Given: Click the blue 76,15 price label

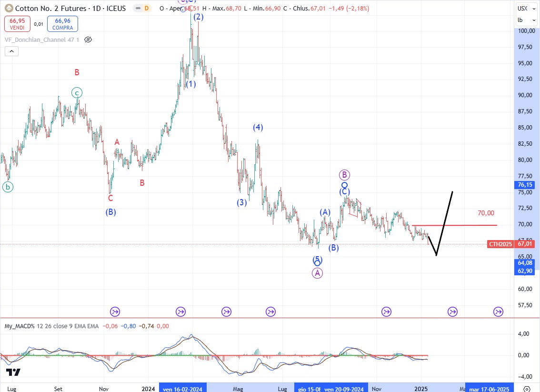Looking at the screenshot, I should click(525, 185).
